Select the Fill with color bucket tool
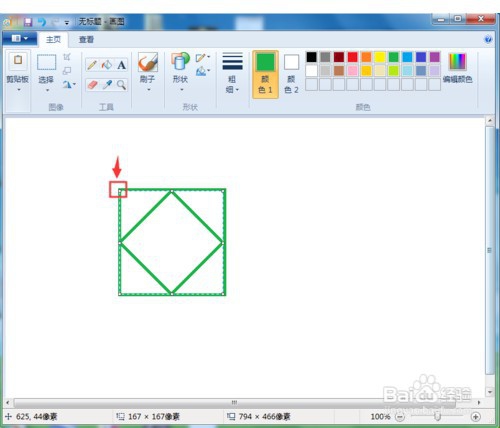The image size is (500, 428). click(107, 65)
